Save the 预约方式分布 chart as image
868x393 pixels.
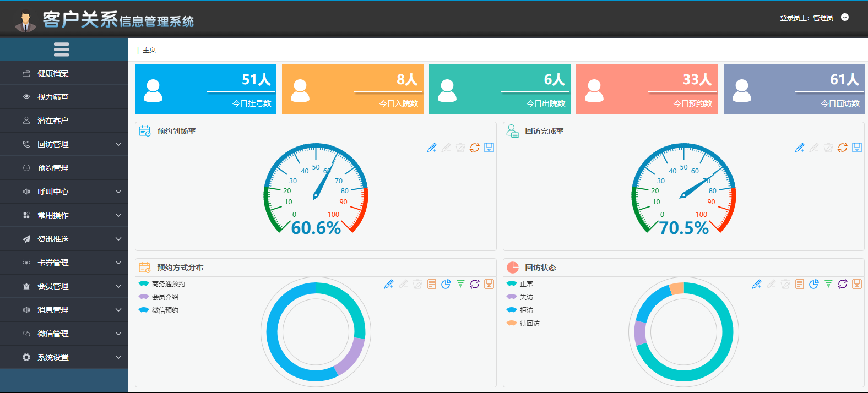(x=489, y=284)
